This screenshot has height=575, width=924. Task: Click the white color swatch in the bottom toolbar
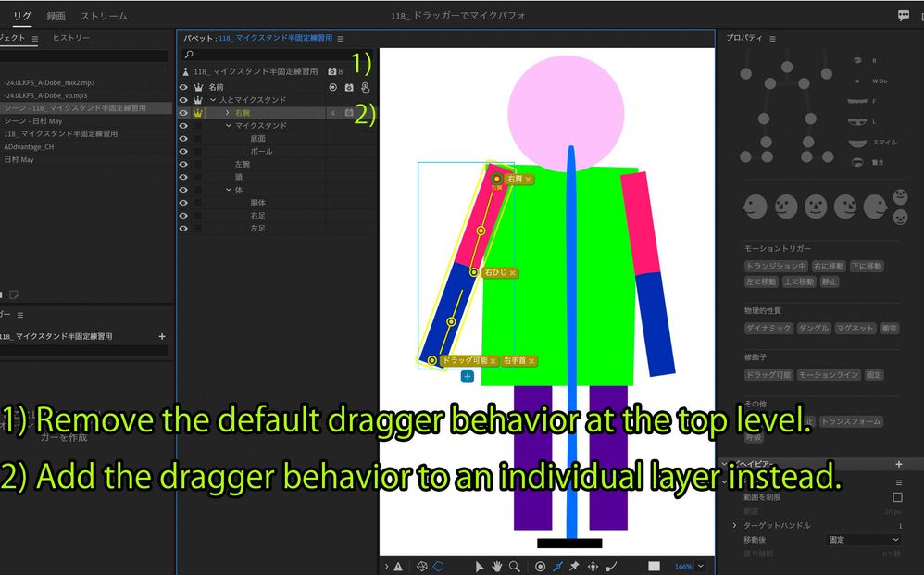[654, 565]
